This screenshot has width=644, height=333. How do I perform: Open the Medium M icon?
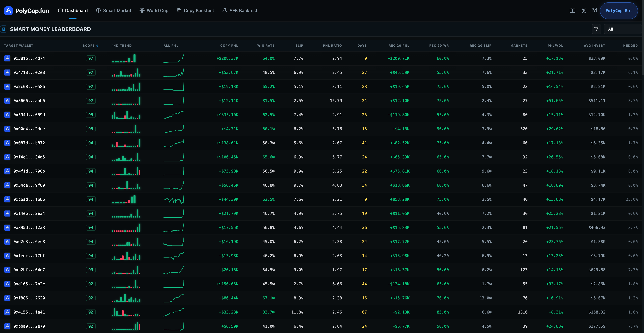click(x=595, y=10)
